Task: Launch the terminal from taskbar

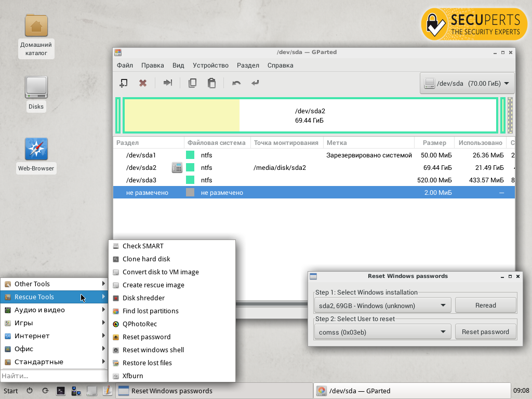Action: click(x=61, y=391)
